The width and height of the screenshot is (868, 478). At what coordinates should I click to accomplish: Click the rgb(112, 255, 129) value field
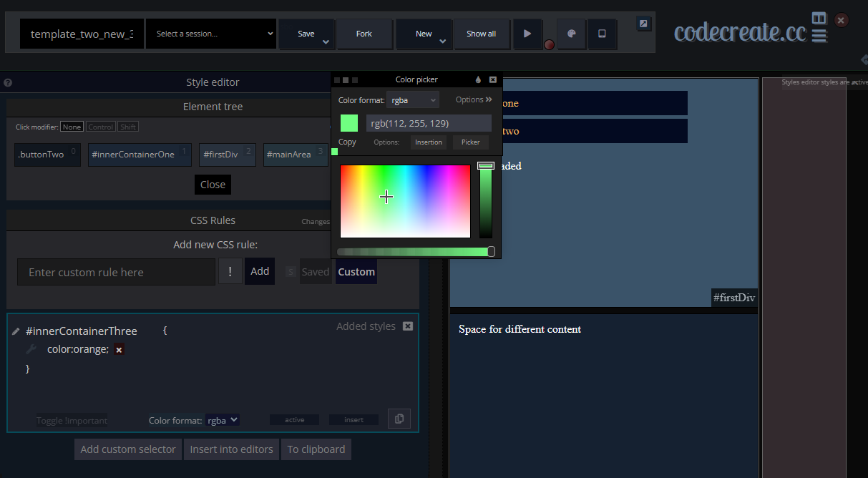point(429,123)
